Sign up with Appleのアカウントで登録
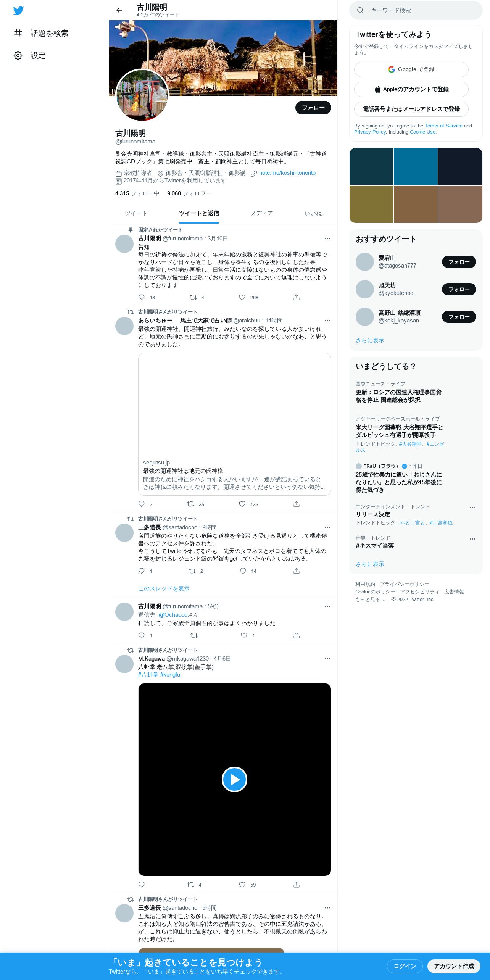This screenshot has height=980, width=490. pyautogui.click(x=411, y=89)
